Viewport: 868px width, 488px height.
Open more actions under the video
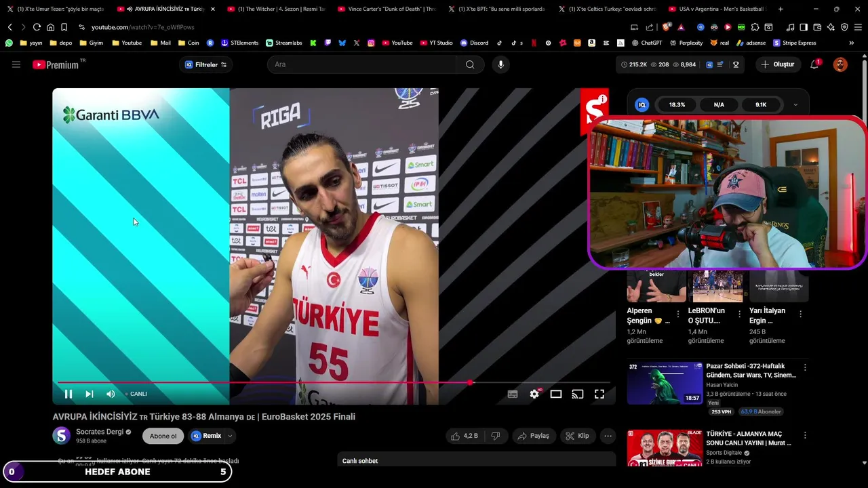point(608,436)
